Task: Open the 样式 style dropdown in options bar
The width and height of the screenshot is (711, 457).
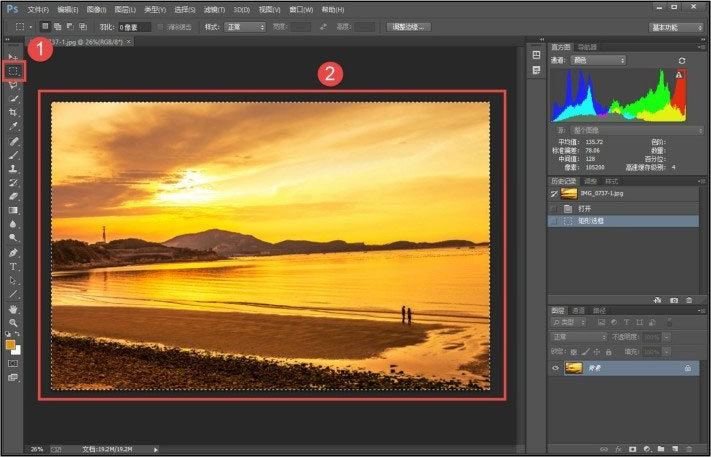Action: pyautogui.click(x=246, y=27)
